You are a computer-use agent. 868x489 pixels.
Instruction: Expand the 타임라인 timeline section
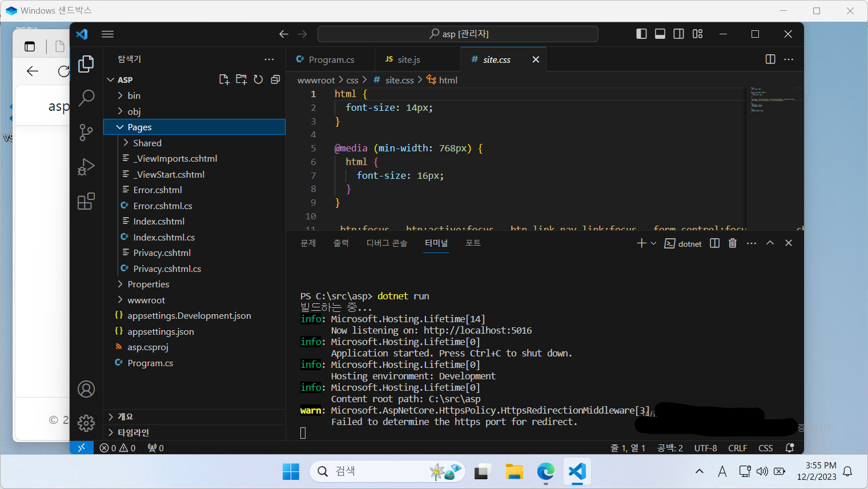click(194, 432)
